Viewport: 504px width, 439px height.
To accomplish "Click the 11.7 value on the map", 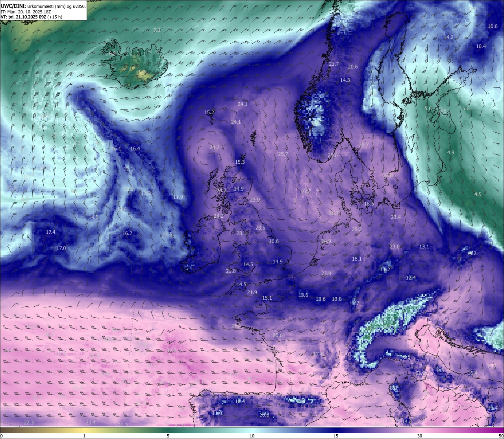I will (x=354, y=303).
